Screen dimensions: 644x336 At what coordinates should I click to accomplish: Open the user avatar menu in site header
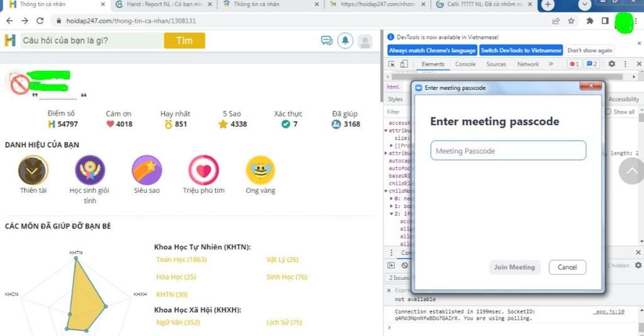coord(365,41)
